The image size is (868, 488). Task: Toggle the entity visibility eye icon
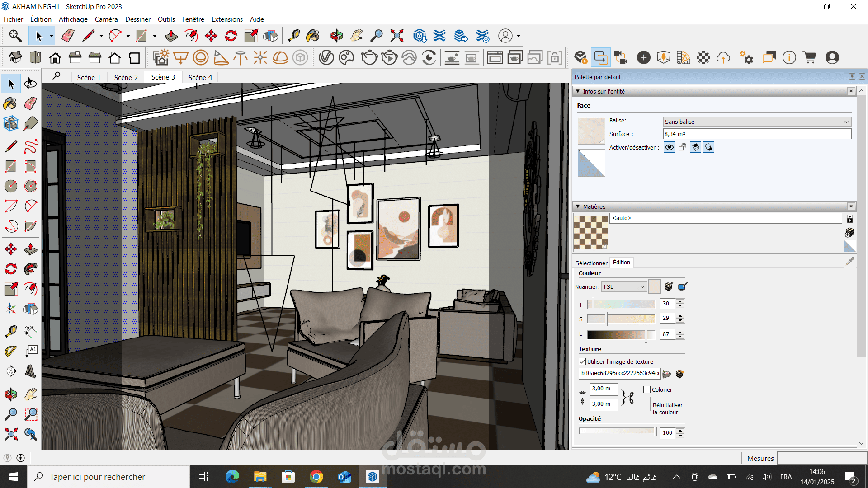click(669, 147)
